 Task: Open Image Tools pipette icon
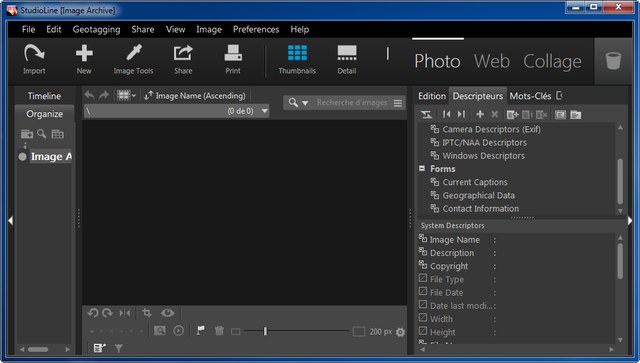point(133,59)
